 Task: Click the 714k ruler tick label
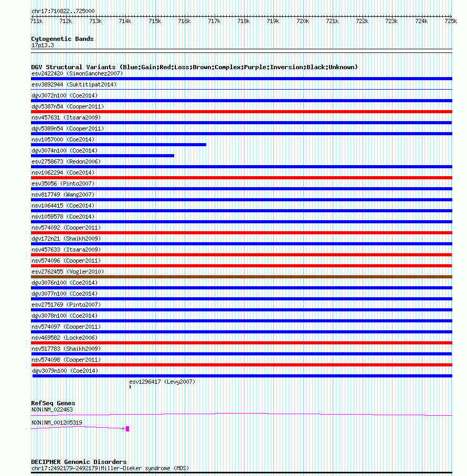[125, 21]
